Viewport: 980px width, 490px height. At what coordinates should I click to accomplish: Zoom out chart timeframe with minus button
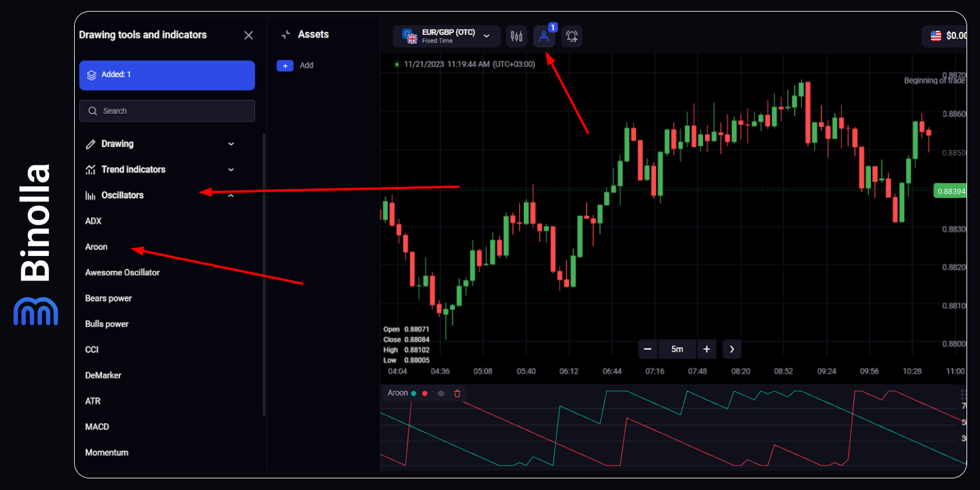click(x=647, y=349)
